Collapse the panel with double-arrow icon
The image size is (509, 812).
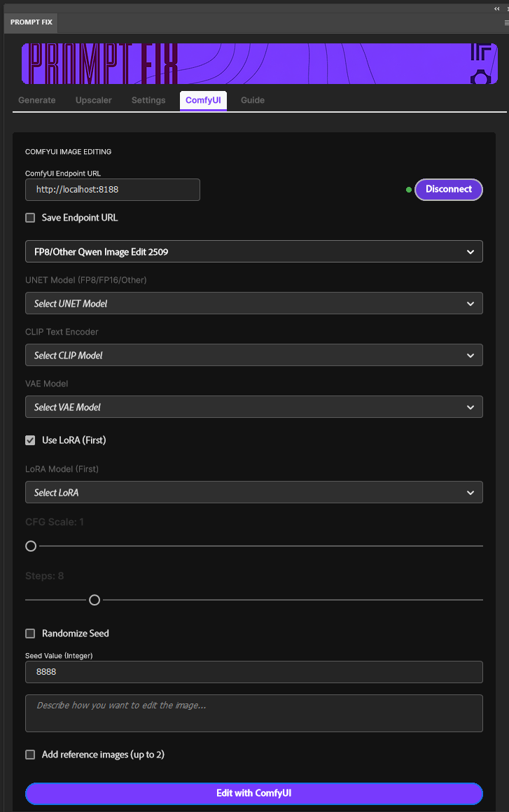pos(497,8)
